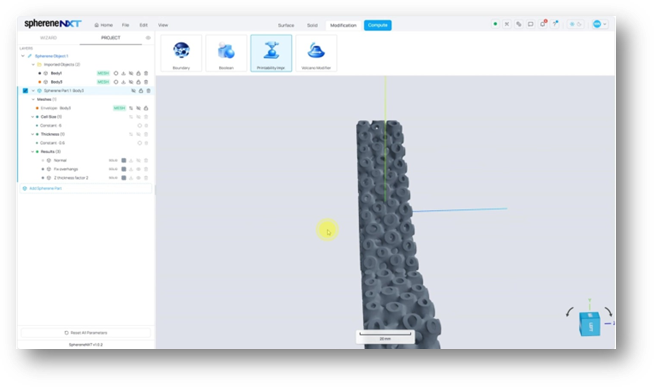This screenshot has height=388, width=654.
Task: Collapse the Cell Size group
Action: [x=33, y=117]
